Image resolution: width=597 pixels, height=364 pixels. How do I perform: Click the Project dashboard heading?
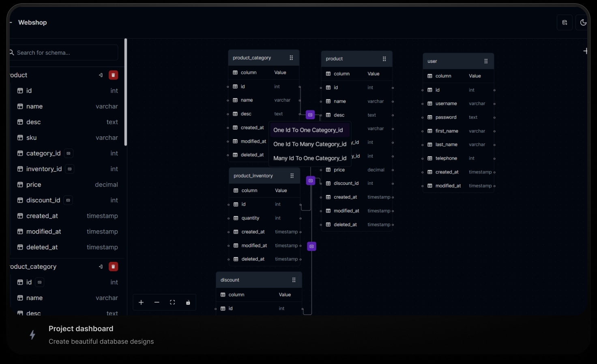pos(81,329)
